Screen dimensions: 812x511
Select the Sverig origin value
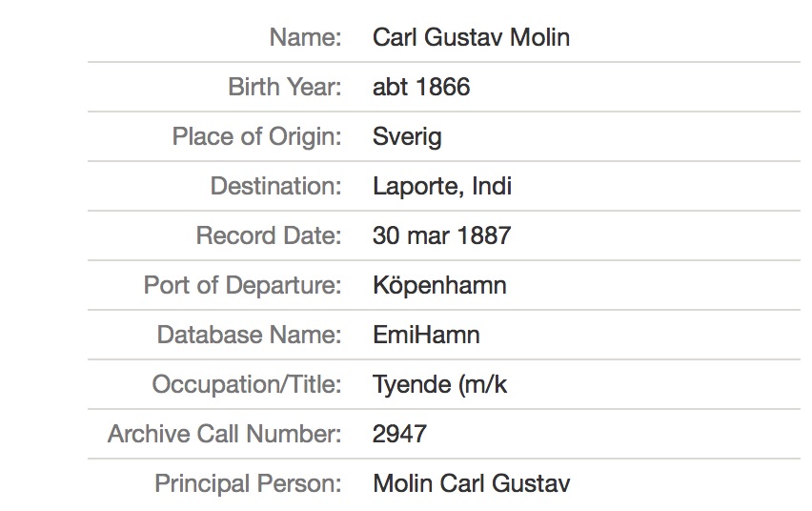pyautogui.click(x=407, y=136)
